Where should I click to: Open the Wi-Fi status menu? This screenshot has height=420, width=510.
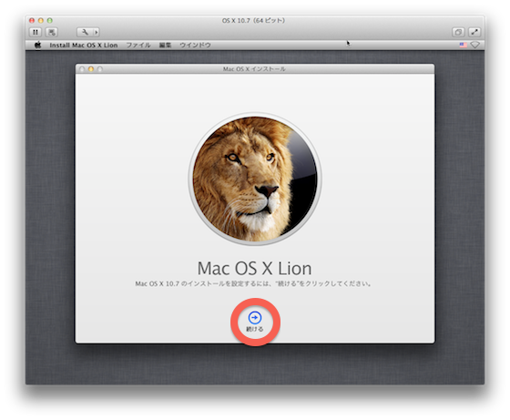tap(474, 45)
